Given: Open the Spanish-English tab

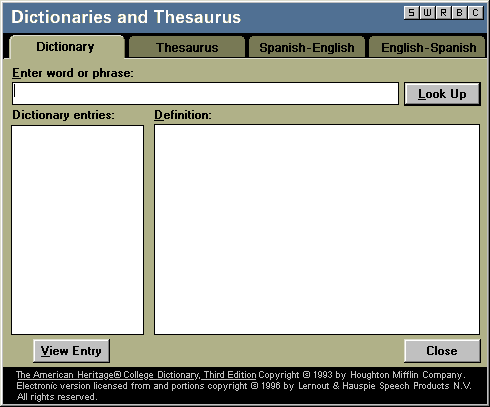Looking at the screenshot, I should (307, 47).
